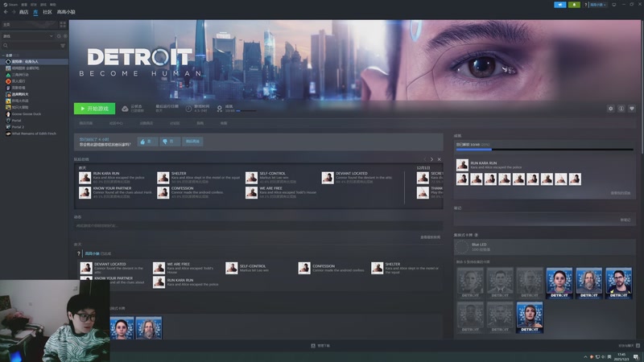Open the 库 library tab
Screen dimensions: 644x362
pos(35,12)
